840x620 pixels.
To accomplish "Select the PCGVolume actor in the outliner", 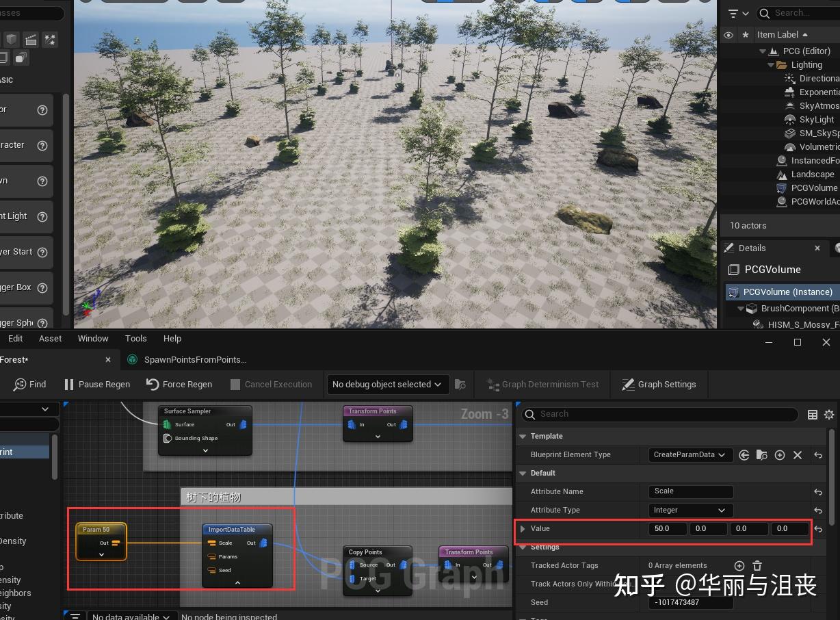I will [x=814, y=188].
